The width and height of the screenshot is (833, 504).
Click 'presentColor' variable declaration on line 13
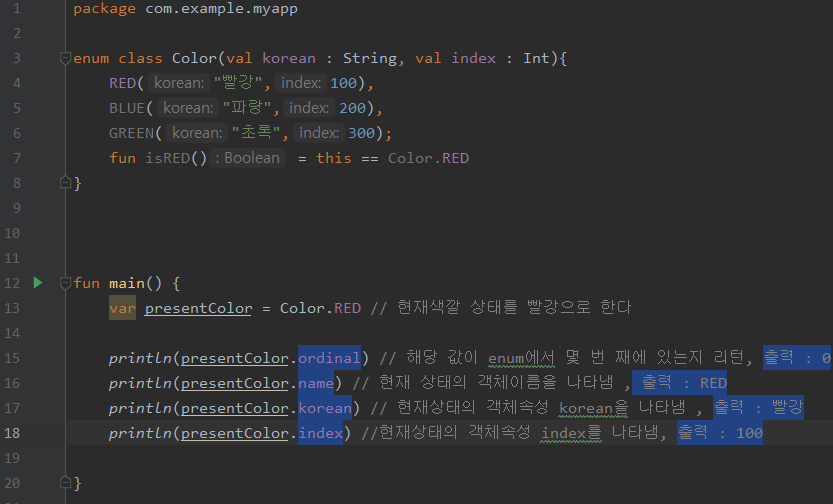[x=199, y=308]
